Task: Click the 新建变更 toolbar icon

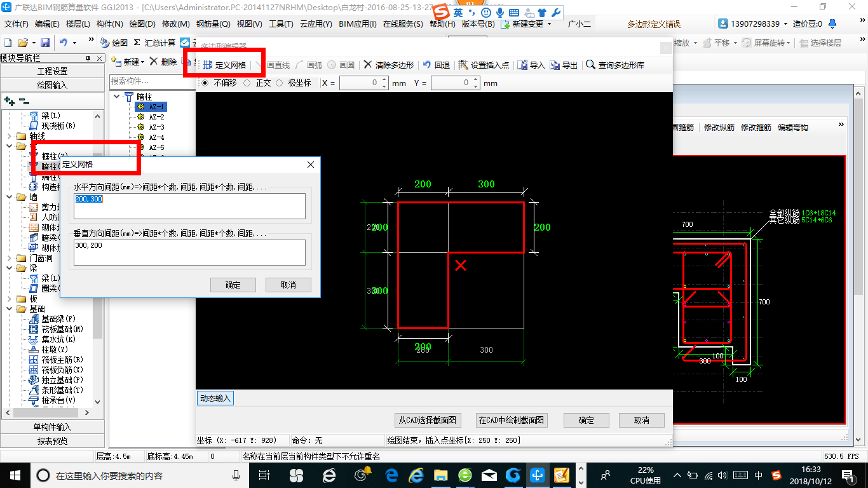Action: pyautogui.click(x=505, y=24)
